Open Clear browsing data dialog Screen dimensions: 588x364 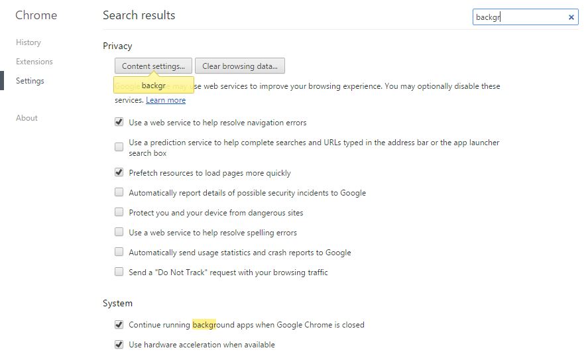point(240,66)
